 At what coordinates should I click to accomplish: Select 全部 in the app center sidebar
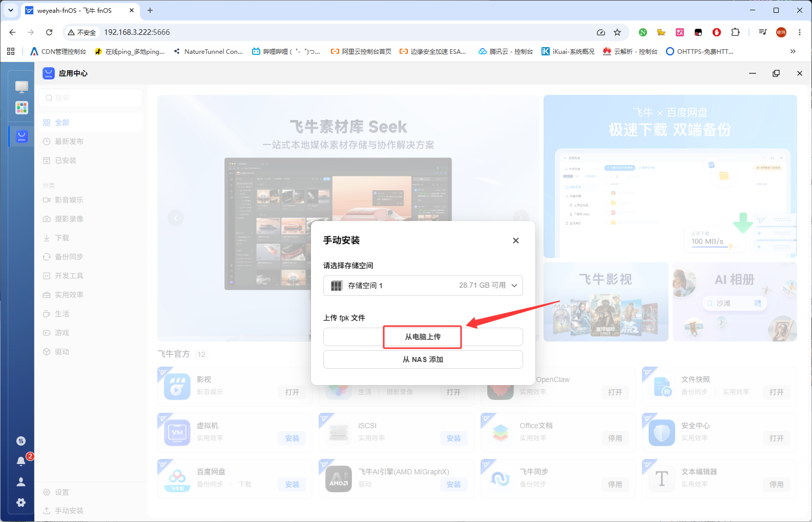91,123
